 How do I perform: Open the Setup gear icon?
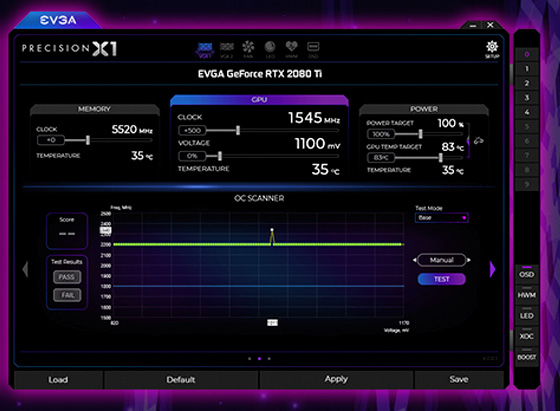[x=492, y=50]
